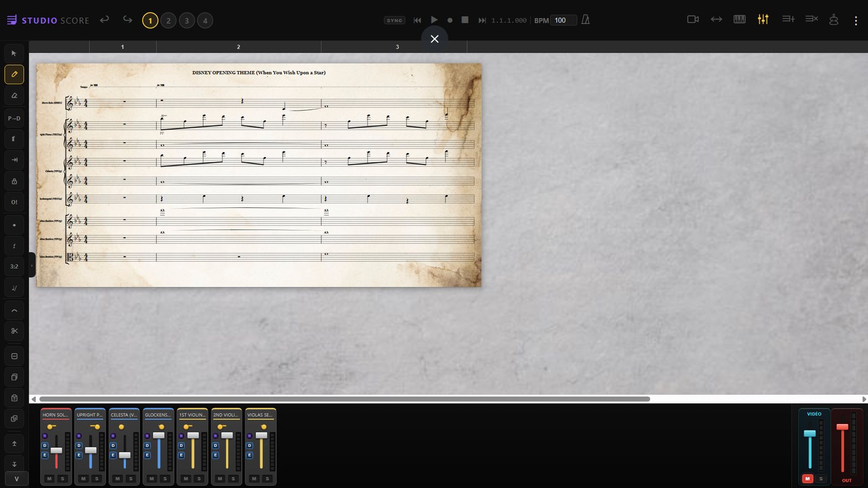868x488 pixels.
Task: Click the copy pages icon
Action: click(x=14, y=377)
